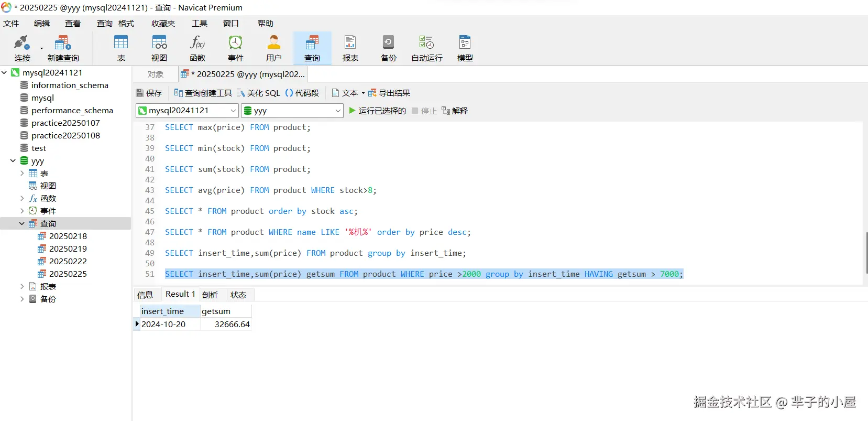Collapse the 查询 tree node
The height and width of the screenshot is (421, 868).
point(22,224)
